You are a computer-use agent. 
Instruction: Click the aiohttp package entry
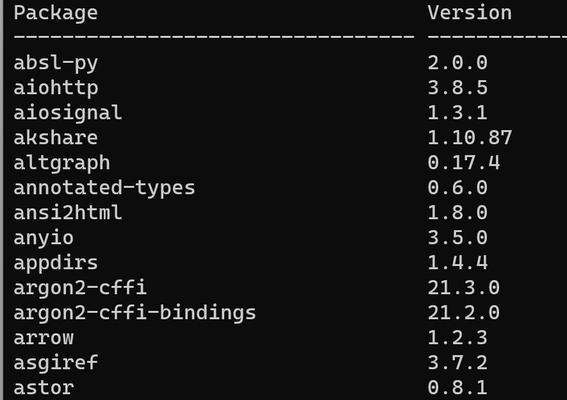[x=56, y=88]
